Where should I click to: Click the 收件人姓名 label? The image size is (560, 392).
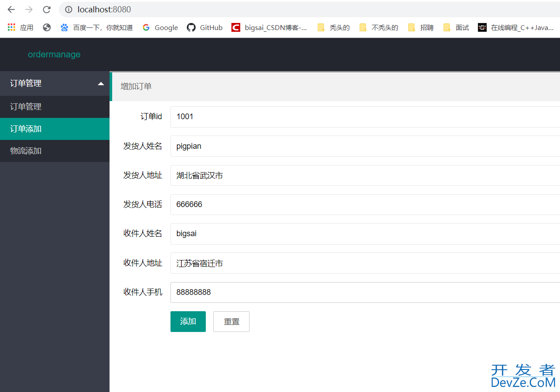pos(143,234)
